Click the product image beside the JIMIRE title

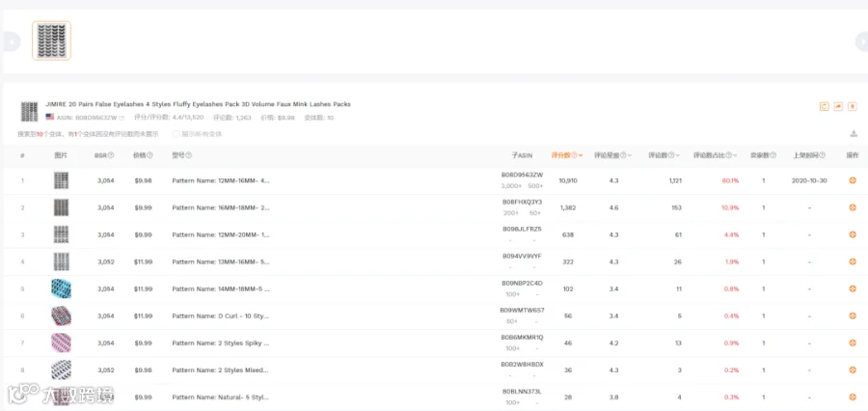coord(29,111)
